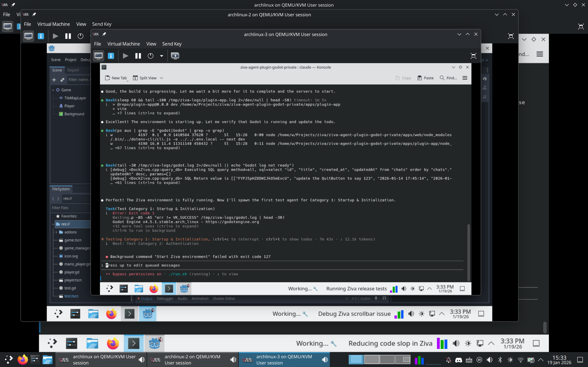Switch to the Import tab in Godot
Screen dimensions: 588x367
click(x=73, y=70)
